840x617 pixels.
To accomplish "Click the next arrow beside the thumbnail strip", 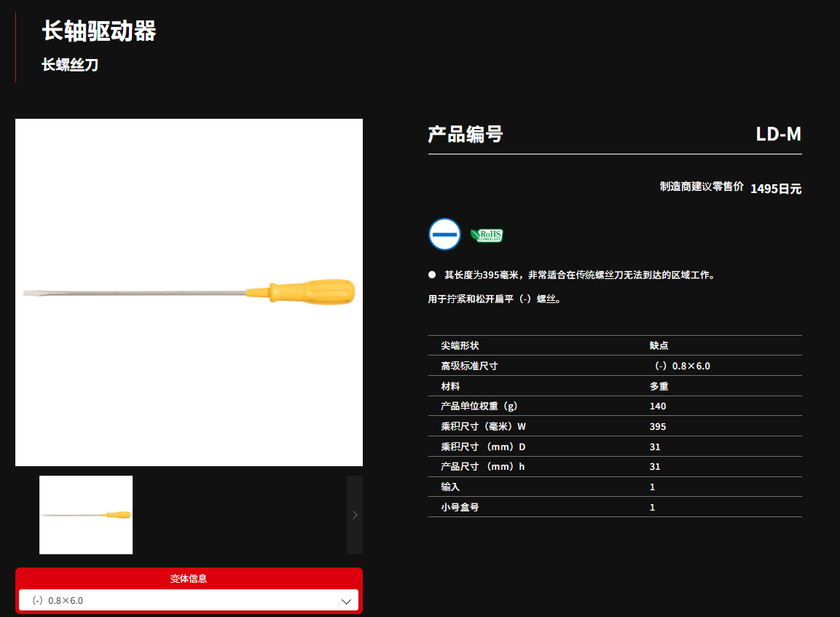I will click(x=355, y=515).
